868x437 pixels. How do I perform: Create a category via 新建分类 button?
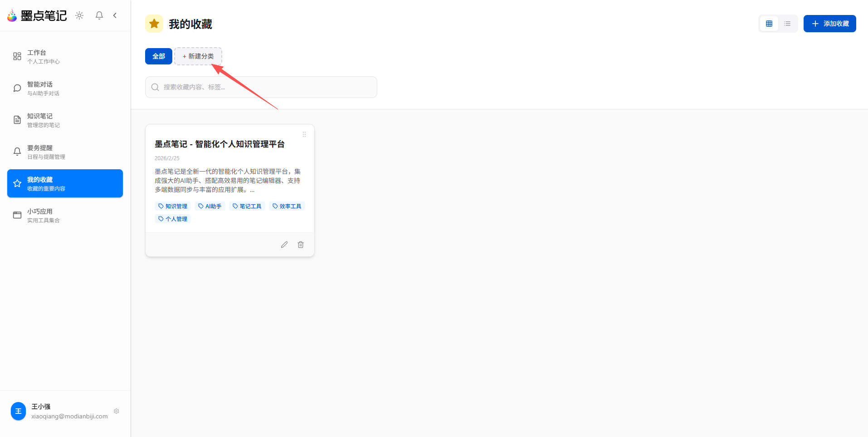[198, 56]
